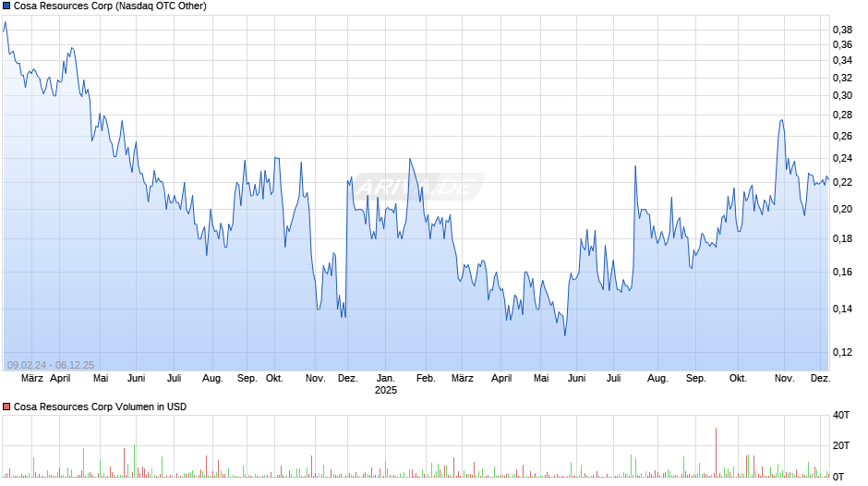This screenshot has width=868, height=486.
Task: Click chart title 'Cosa Resources Corp (Nasdaq OTC Other)'
Action: pyautogui.click(x=110, y=6)
